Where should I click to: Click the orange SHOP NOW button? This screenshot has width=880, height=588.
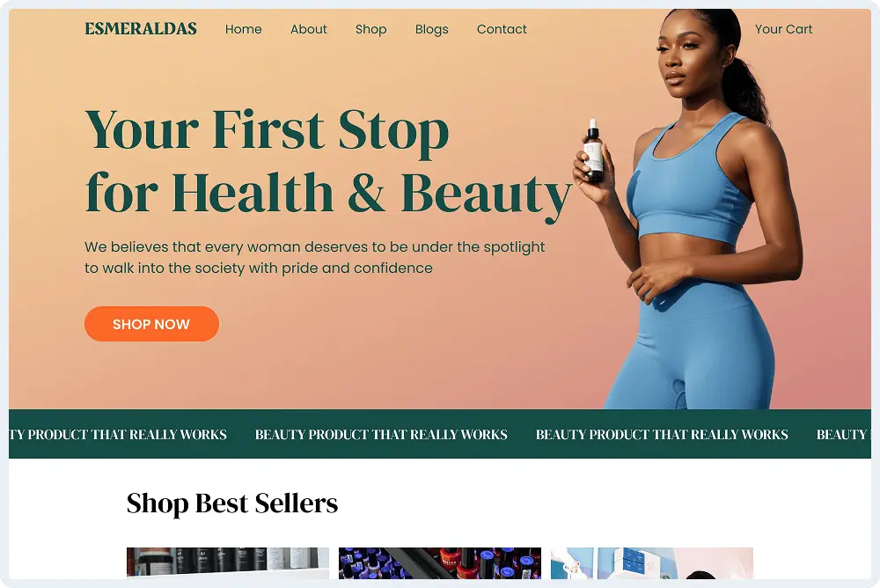[151, 324]
